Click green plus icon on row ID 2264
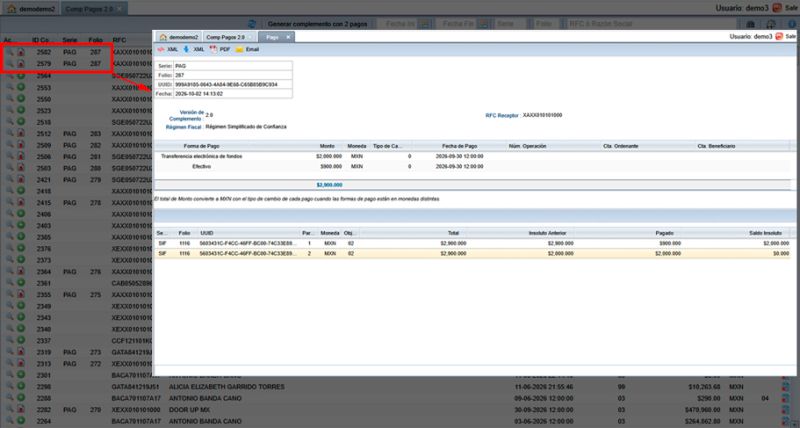The width and height of the screenshot is (800, 428). coord(21,421)
